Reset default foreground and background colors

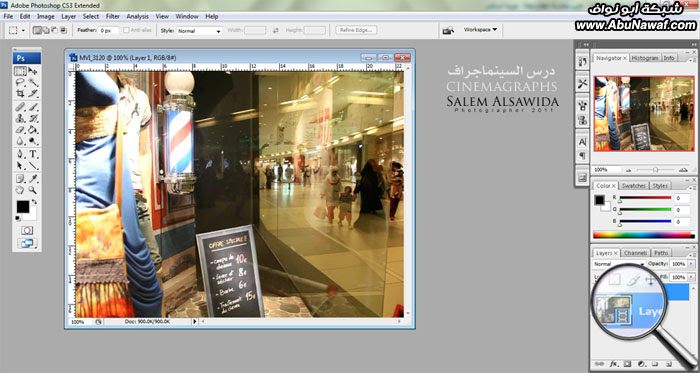tap(17, 218)
